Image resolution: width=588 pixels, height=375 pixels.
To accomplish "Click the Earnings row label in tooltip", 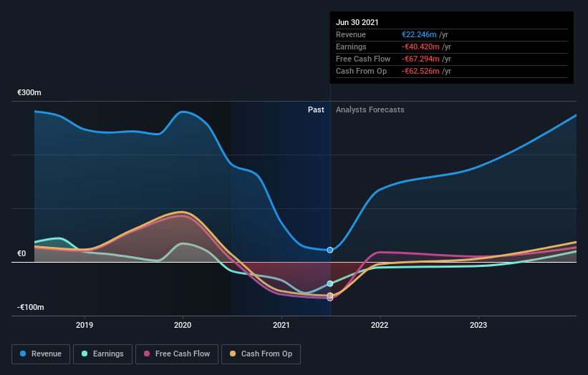I will click(351, 47).
